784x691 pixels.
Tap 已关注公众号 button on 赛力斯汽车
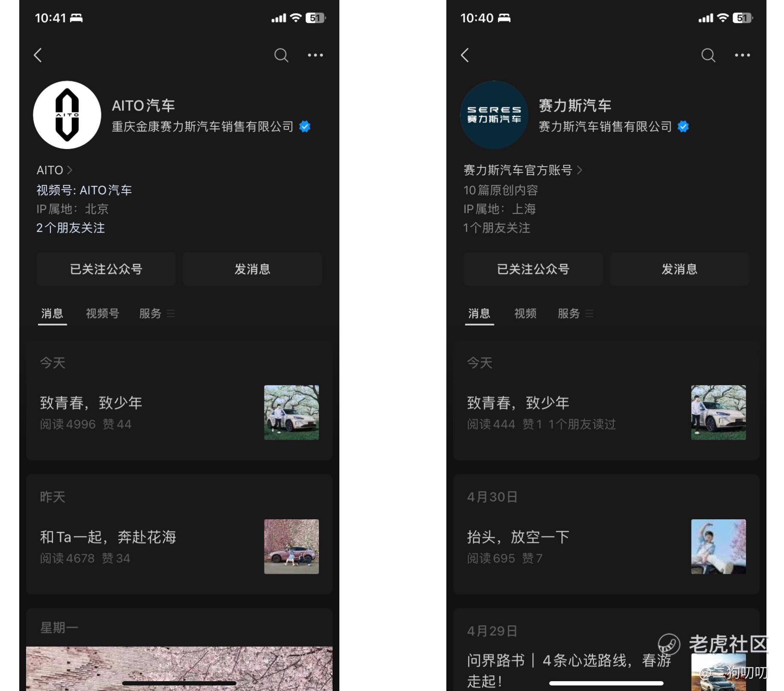pos(533,269)
